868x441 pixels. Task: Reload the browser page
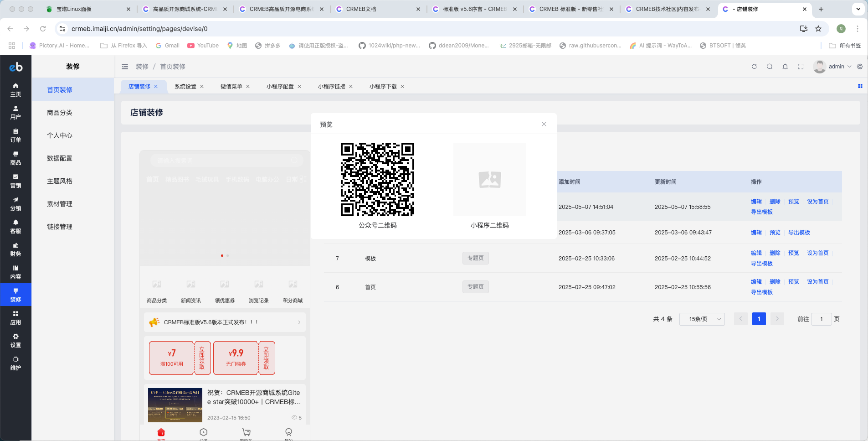coord(43,29)
